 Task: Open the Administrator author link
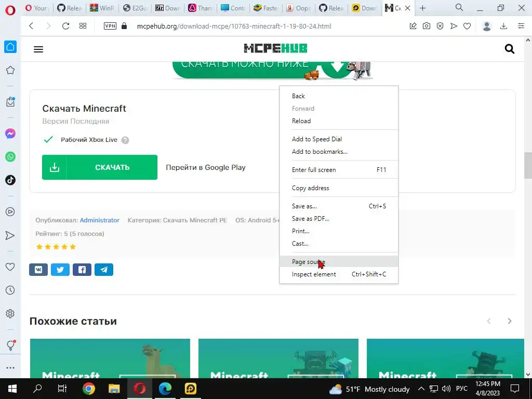coord(100,220)
